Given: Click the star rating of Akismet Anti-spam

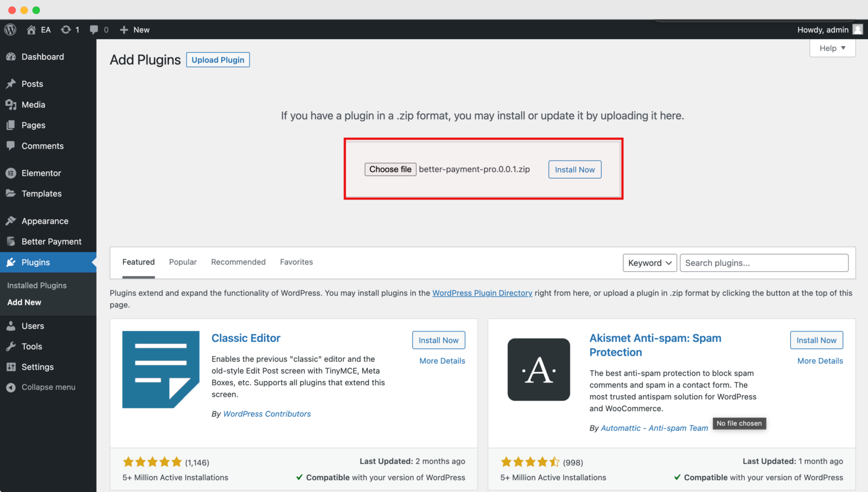Looking at the screenshot, I should click(x=530, y=462).
